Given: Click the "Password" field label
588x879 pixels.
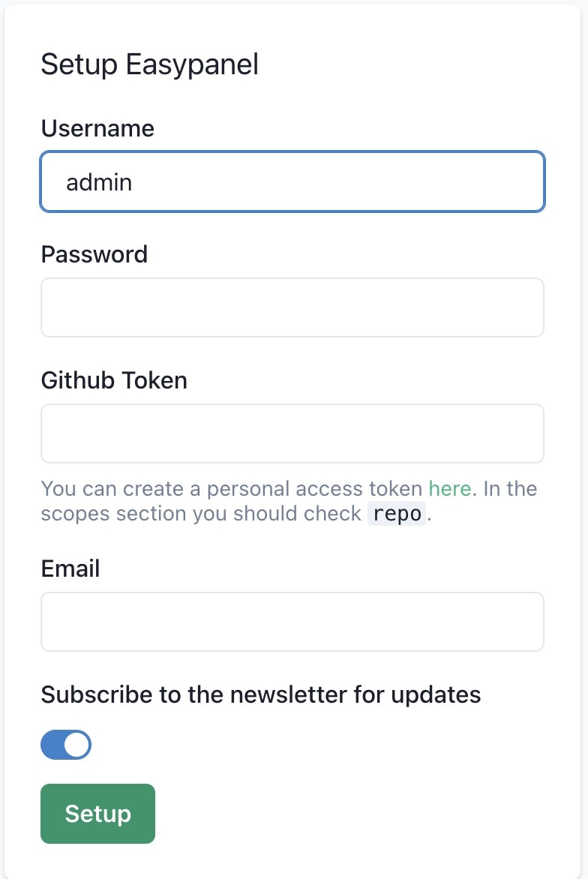Looking at the screenshot, I should pyautogui.click(x=94, y=254).
